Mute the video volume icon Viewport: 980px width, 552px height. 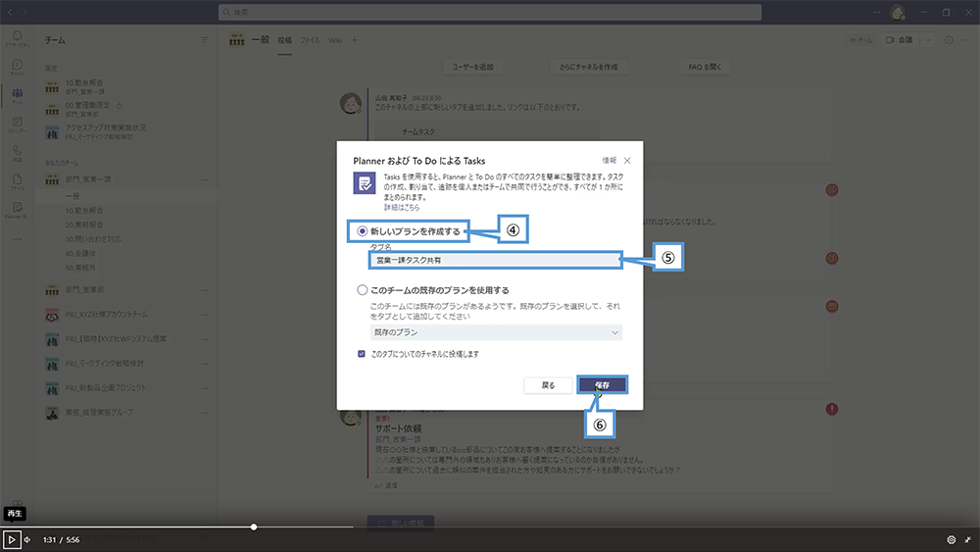point(27,539)
